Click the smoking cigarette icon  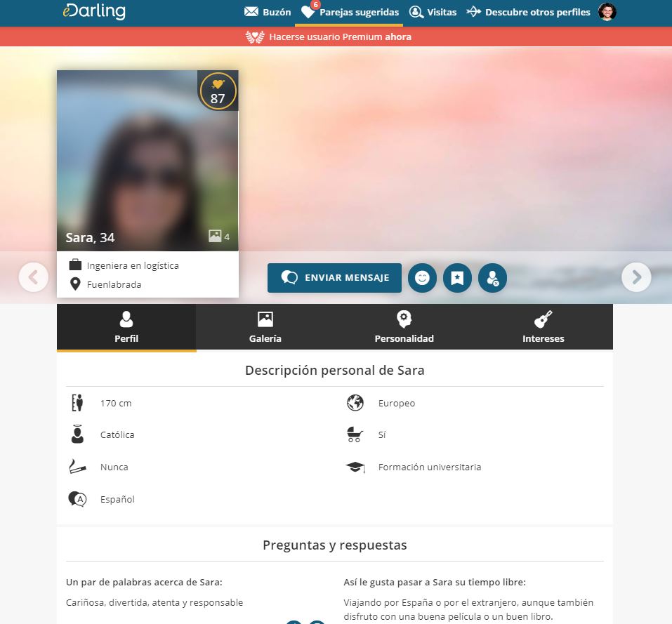tap(77, 467)
